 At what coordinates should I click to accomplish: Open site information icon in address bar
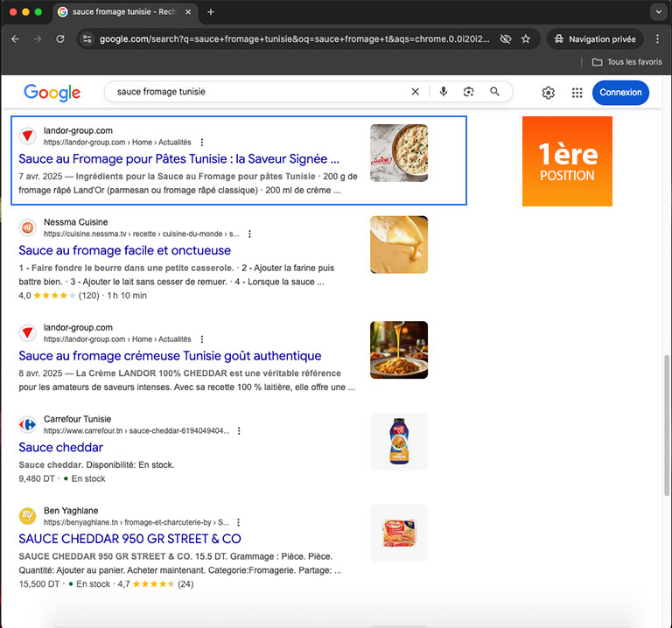tap(87, 39)
